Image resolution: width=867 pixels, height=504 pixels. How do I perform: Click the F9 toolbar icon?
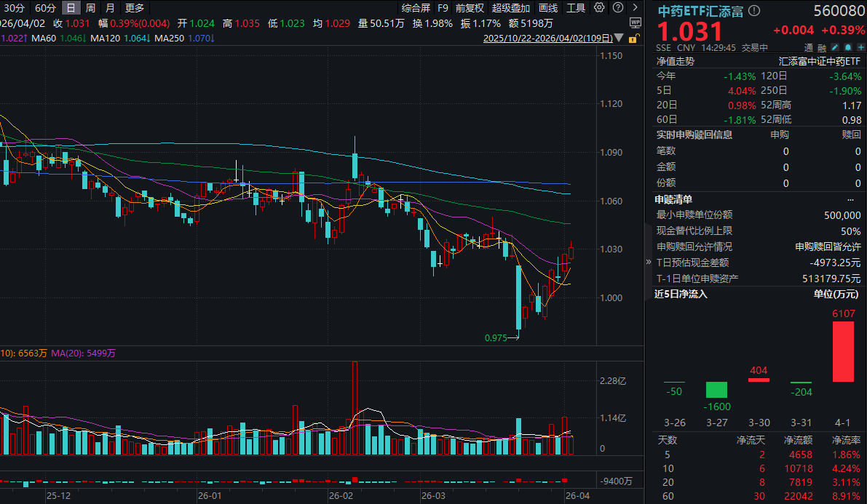[443, 7]
